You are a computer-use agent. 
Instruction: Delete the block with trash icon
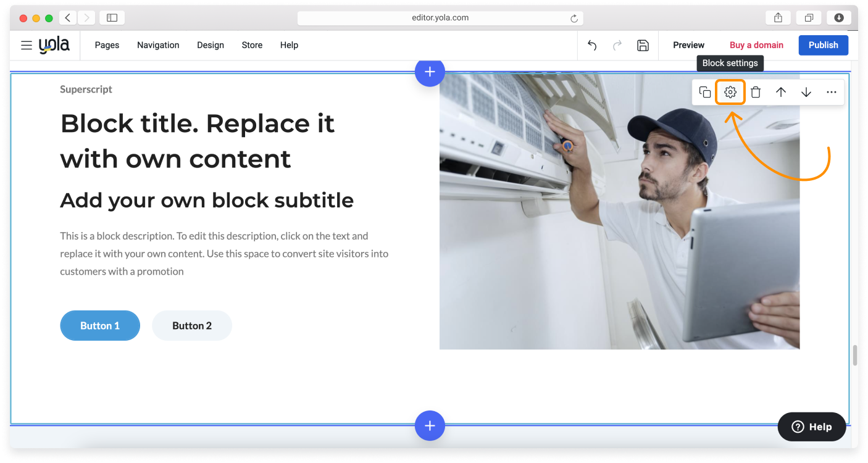coord(756,93)
